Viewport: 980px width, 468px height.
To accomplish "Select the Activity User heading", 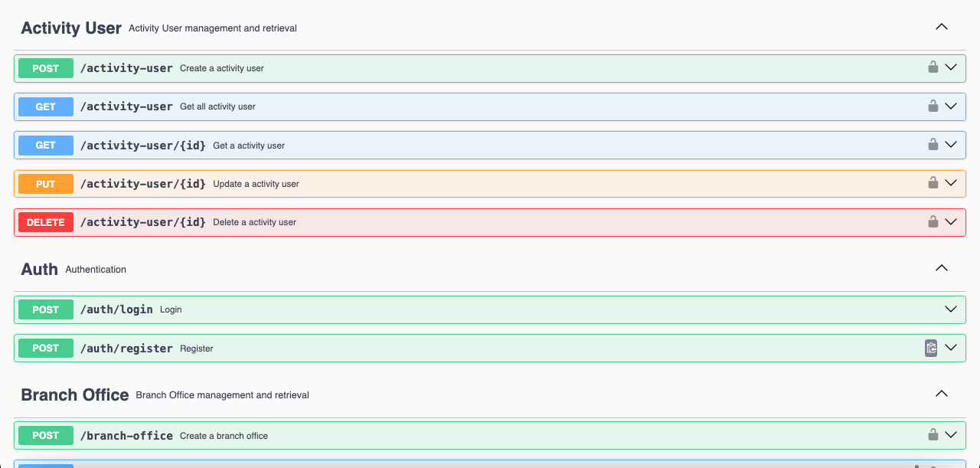I will (x=71, y=28).
